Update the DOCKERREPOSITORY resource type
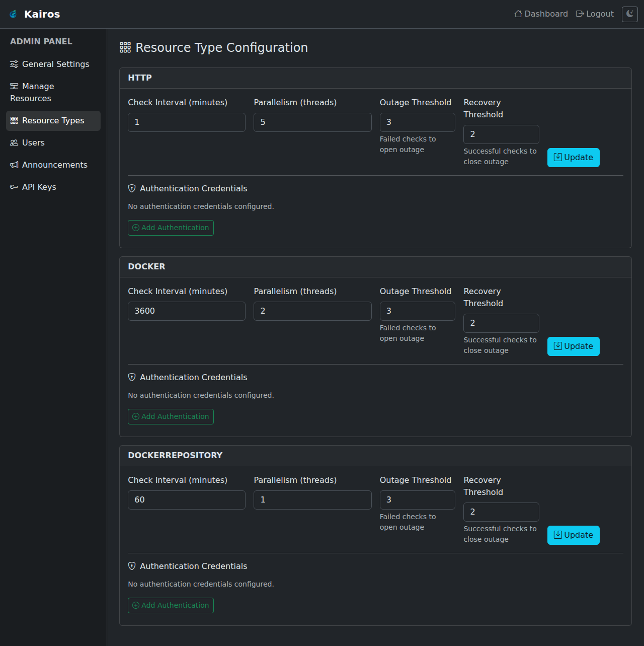The image size is (644, 646). point(574,535)
